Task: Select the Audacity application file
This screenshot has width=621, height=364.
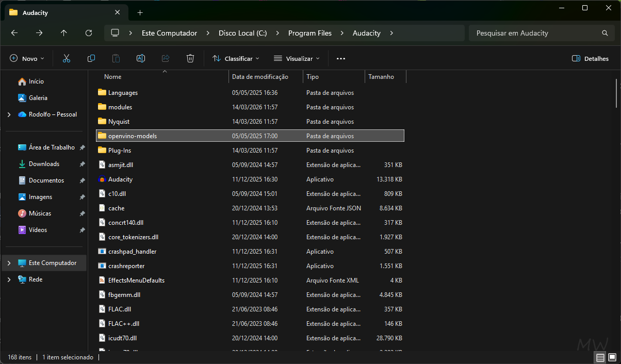Action: (120, 179)
